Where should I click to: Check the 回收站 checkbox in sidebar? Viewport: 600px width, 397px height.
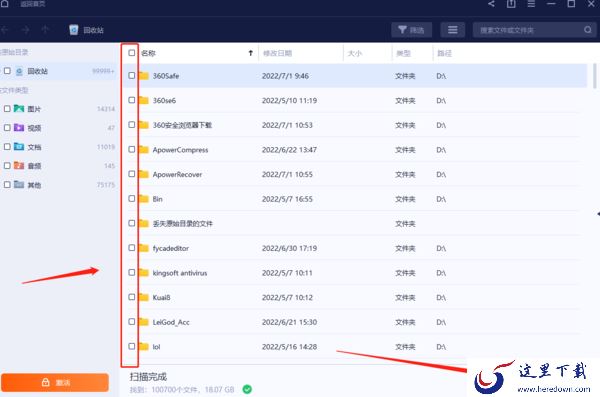pos(7,71)
